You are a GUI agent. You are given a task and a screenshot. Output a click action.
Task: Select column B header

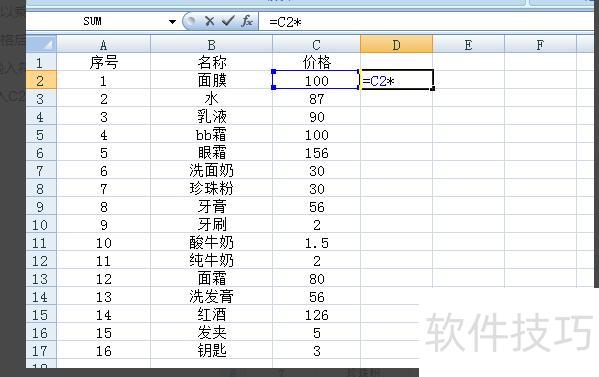pos(212,45)
